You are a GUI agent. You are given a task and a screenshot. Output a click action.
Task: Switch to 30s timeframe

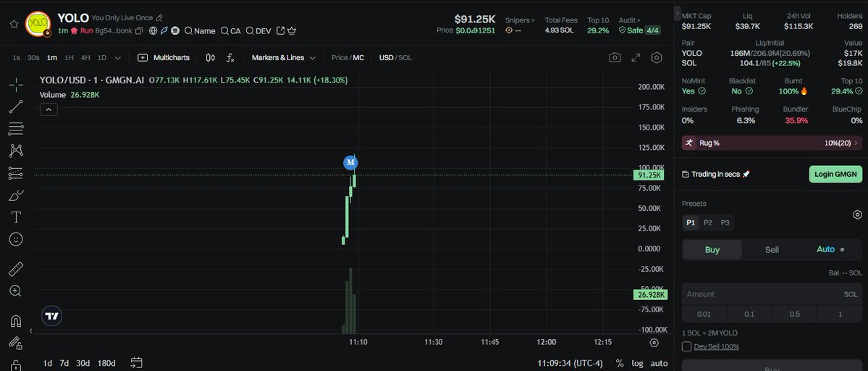coord(33,57)
